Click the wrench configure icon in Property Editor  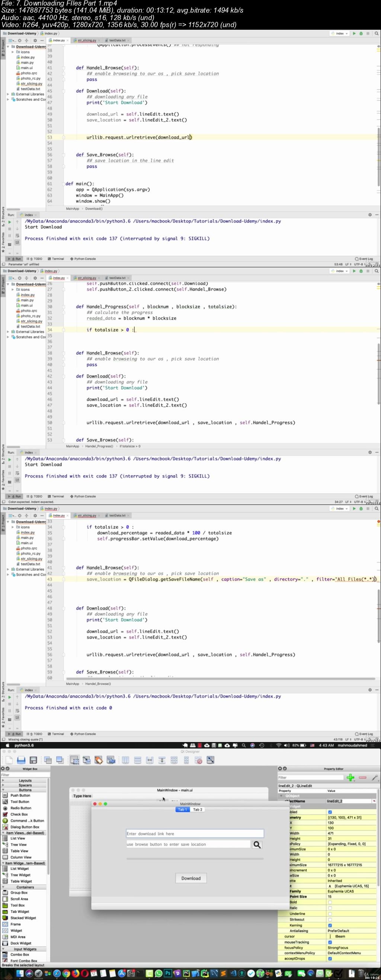375,778
